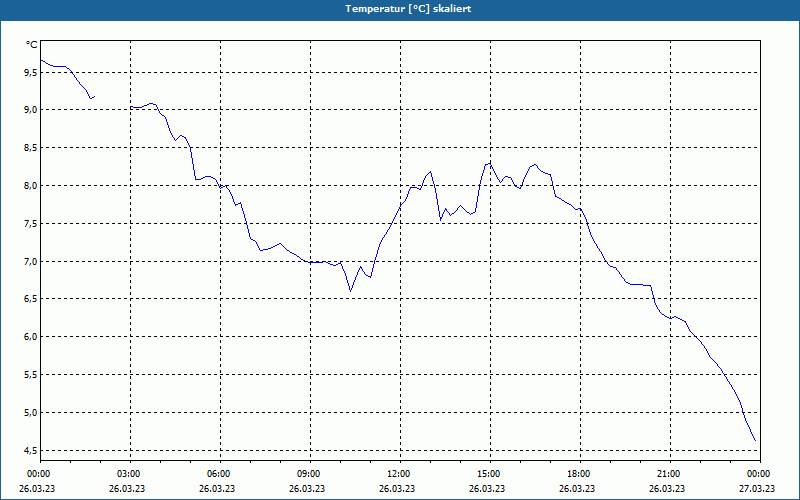Click the 00:00 label above 27.03.23
This screenshot has height=500, width=800.
[x=760, y=474]
